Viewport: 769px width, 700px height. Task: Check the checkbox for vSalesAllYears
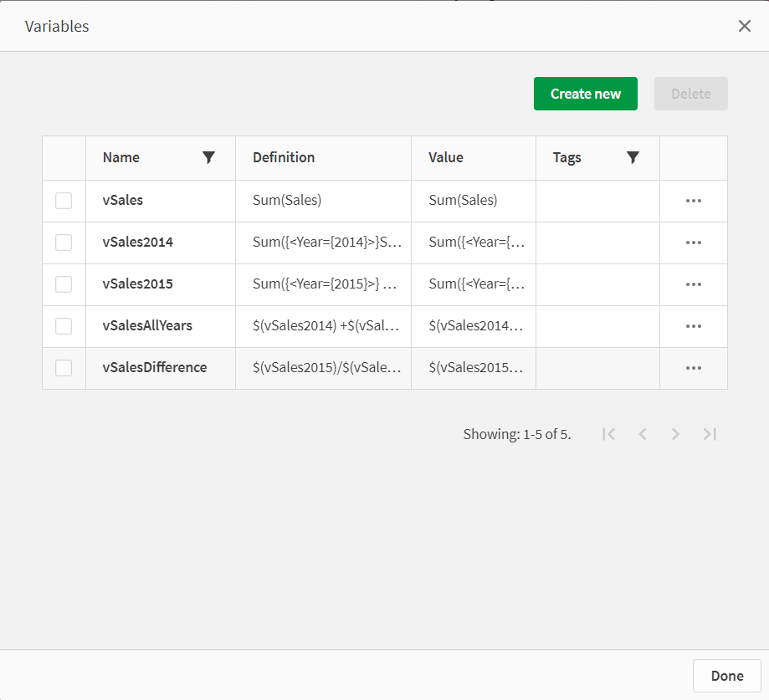click(x=64, y=325)
